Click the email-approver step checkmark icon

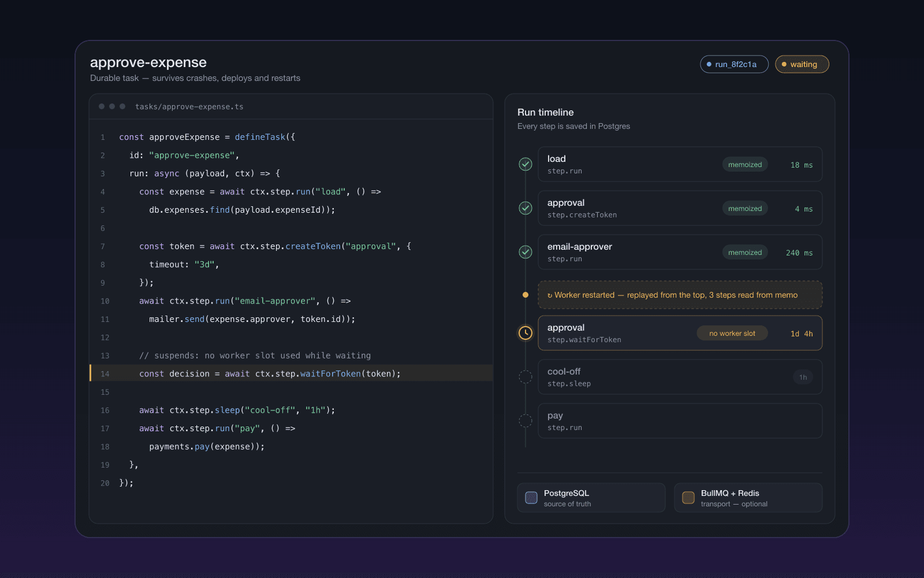(x=526, y=252)
